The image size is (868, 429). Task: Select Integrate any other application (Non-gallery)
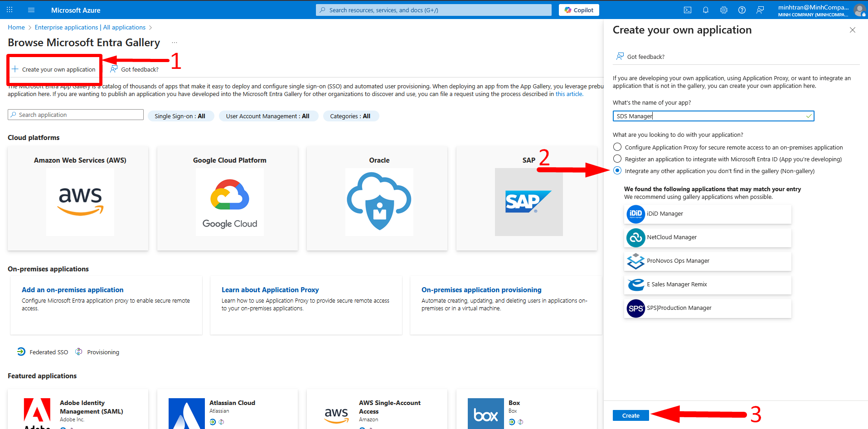click(617, 170)
